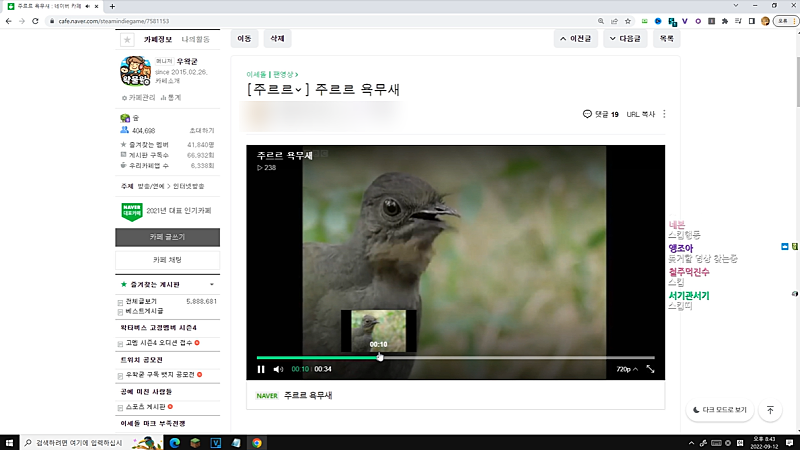Click the scroll-to-top arrow button
Screen dimensions: 800x450
pos(770,410)
